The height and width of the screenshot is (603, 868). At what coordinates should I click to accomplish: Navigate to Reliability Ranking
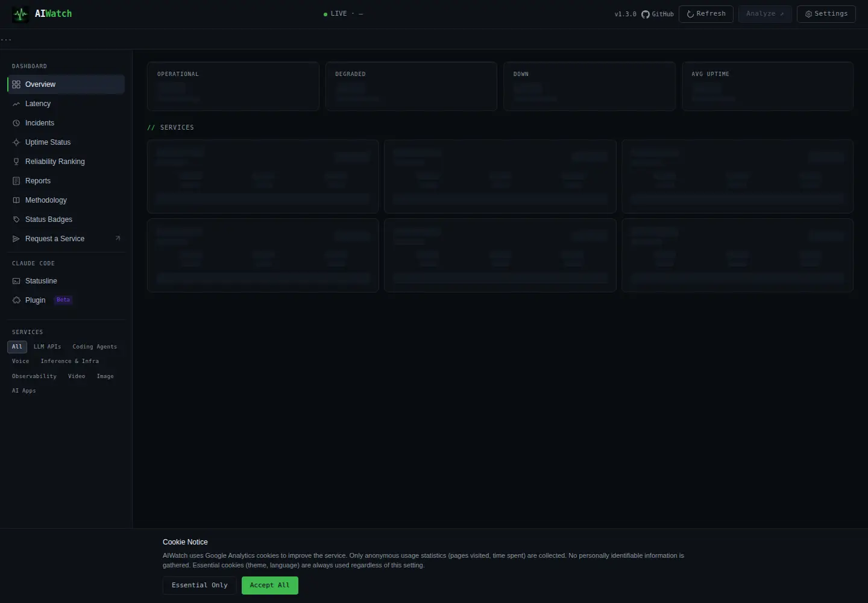click(x=66, y=162)
